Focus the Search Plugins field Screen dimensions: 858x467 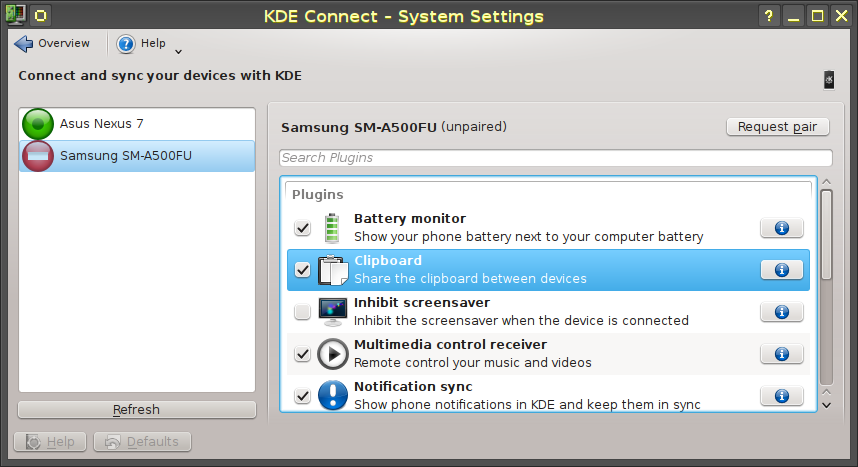pos(555,158)
